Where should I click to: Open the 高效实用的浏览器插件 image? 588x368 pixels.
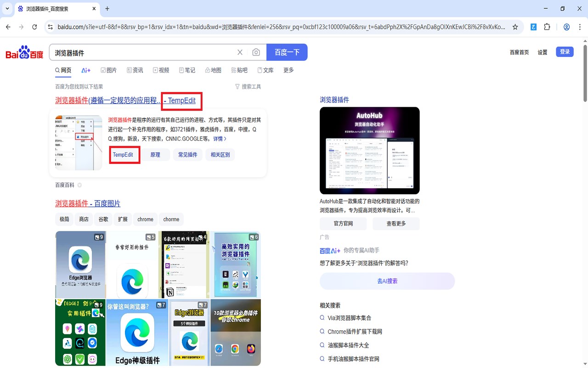[x=236, y=264]
